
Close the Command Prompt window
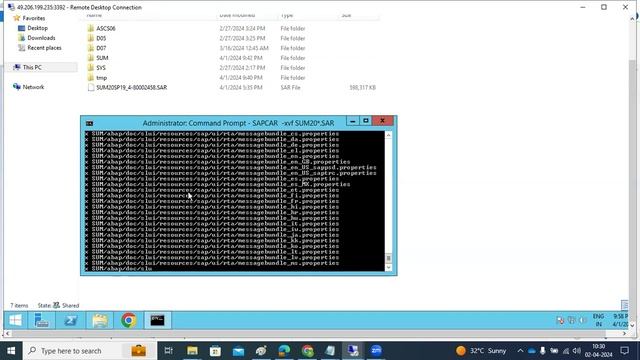tap(382, 121)
